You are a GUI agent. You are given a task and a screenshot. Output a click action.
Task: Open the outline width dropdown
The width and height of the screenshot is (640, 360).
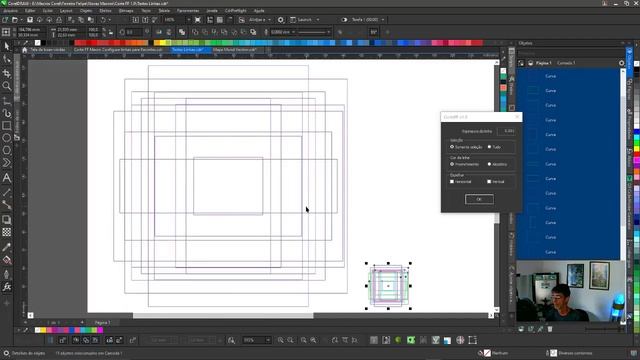tap(293, 32)
